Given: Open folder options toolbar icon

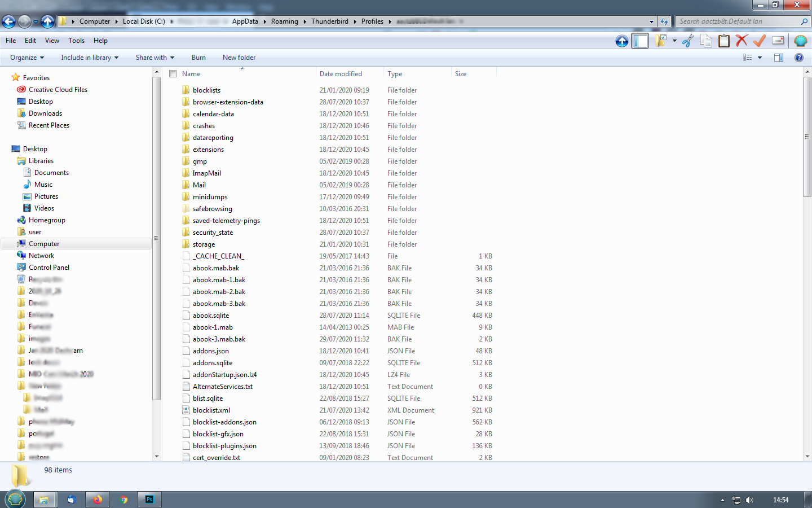Looking at the screenshot, I should pyautogui.click(x=660, y=41).
